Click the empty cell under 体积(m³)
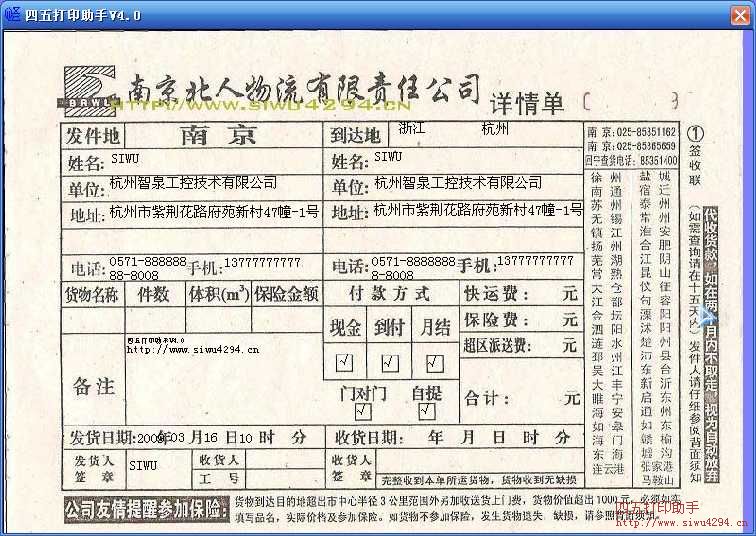Image resolution: width=756 pixels, height=536 pixels. pos(218,320)
